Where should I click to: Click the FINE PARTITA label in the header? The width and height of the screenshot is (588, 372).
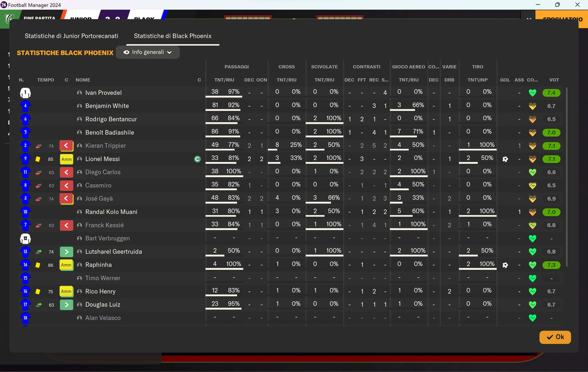[x=40, y=19]
